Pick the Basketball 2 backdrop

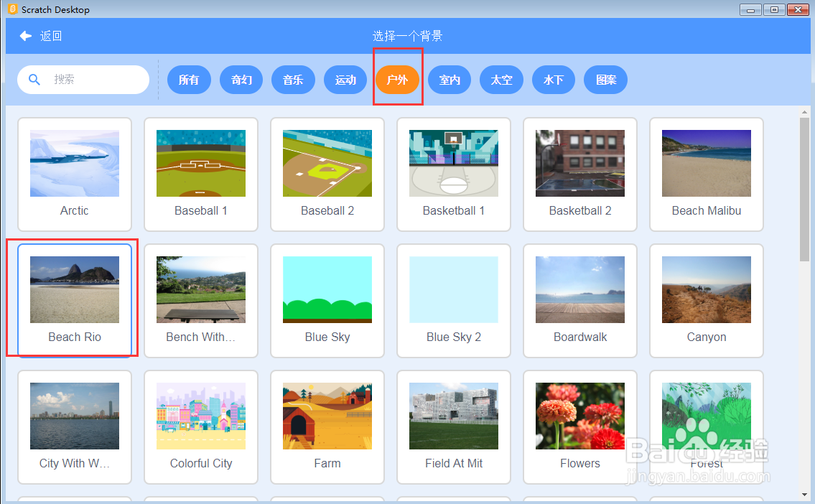tap(580, 174)
